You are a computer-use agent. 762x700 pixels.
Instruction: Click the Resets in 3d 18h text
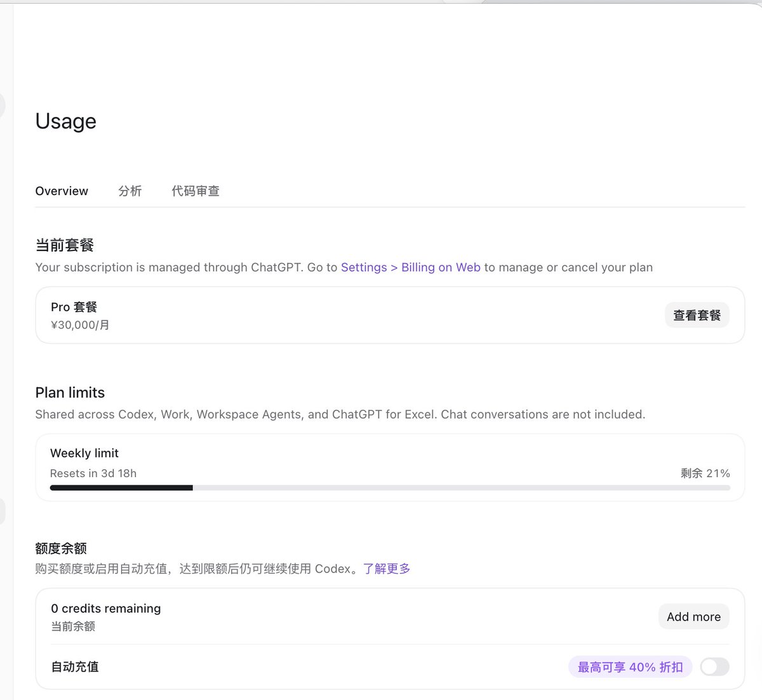click(93, 473)
